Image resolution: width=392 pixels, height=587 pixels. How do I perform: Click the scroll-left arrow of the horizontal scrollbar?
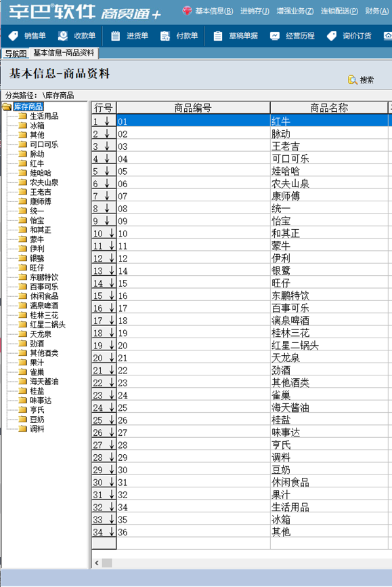pyautogui.click(x=97, y=563)
